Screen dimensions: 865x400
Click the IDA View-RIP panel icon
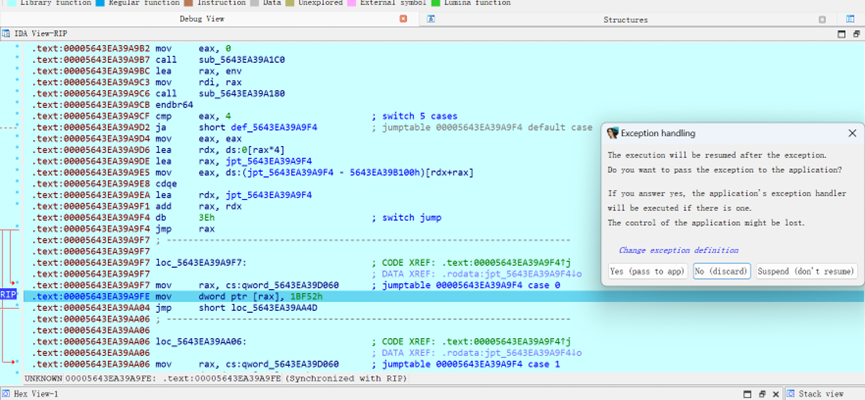pos(7,34)
